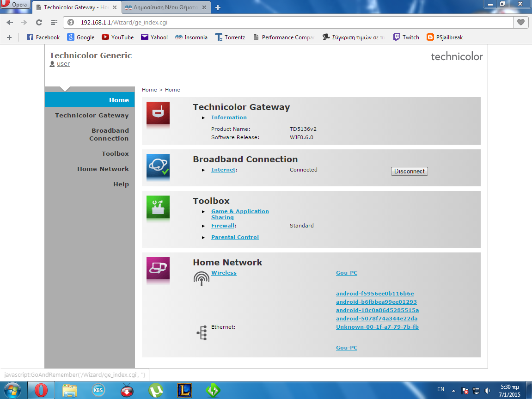Open Game & Application Sharing link
This screenshot has width=532, height=399.
tap(240, 214)
